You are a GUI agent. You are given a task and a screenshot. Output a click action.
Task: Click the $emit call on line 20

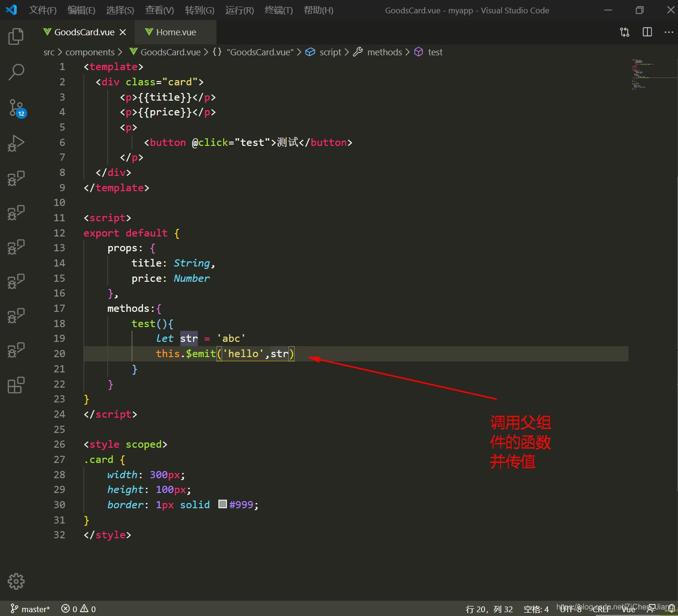(x=201, y=353)
